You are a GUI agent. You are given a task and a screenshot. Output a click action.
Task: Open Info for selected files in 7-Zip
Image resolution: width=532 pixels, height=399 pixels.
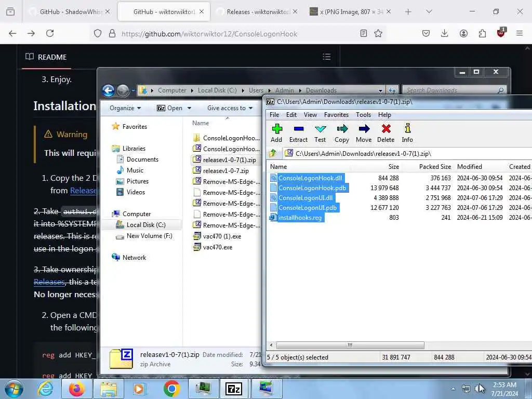(407, 133)
